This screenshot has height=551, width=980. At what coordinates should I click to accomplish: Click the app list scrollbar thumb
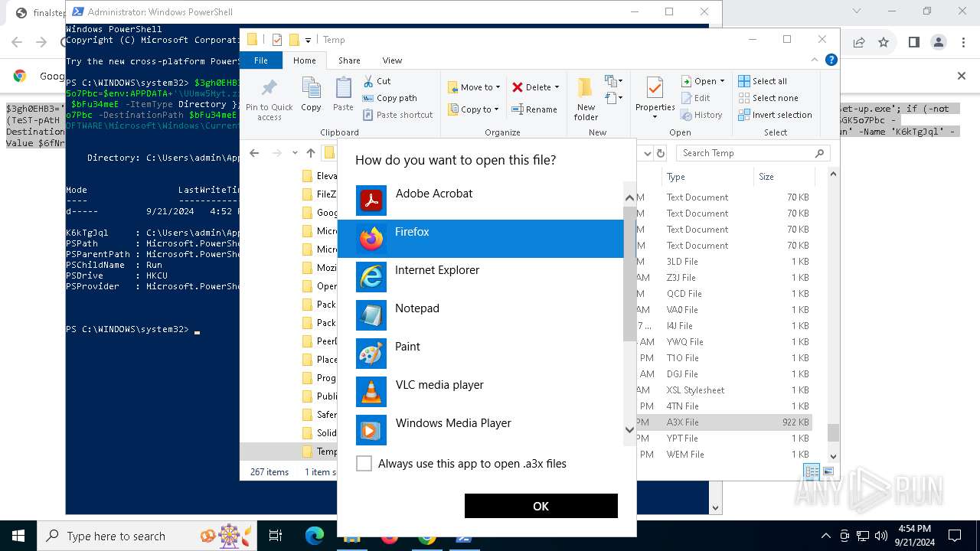click(630, 273)
